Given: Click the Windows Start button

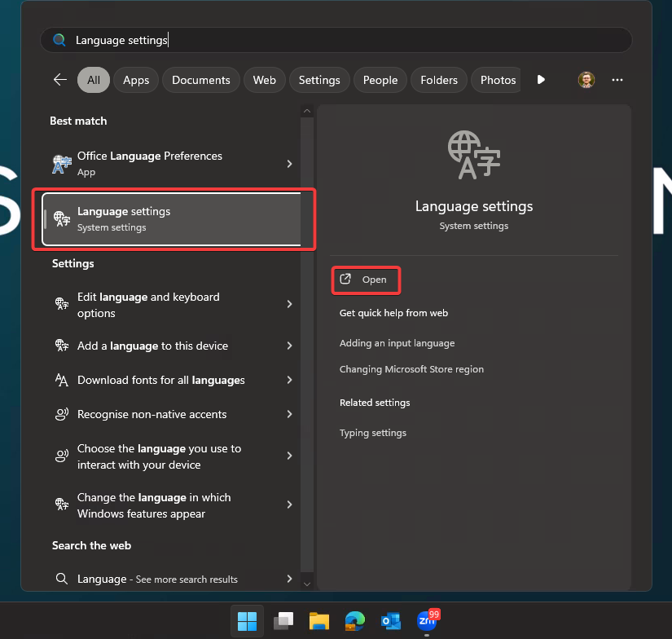Looking at the screenshot, I should click(x=247, y=621).
